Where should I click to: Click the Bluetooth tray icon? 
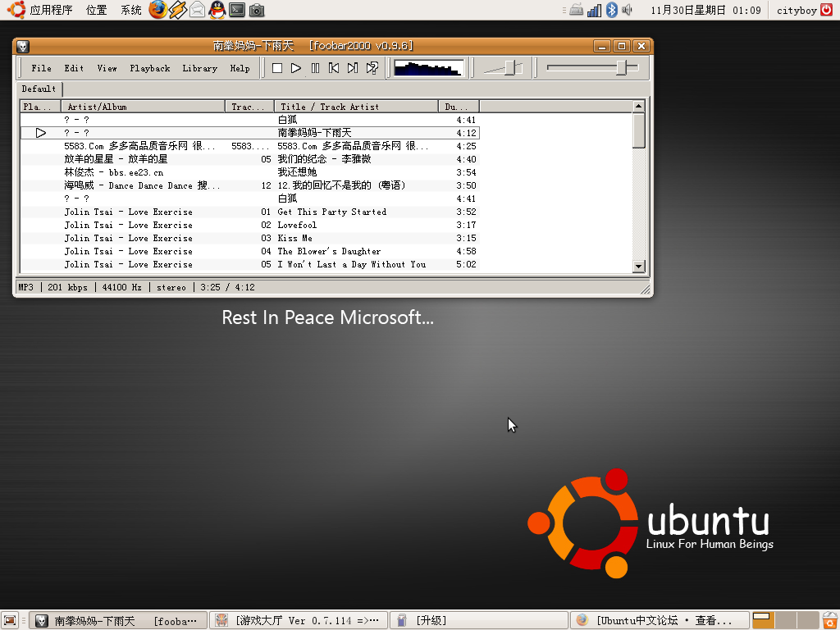point(612,10)
